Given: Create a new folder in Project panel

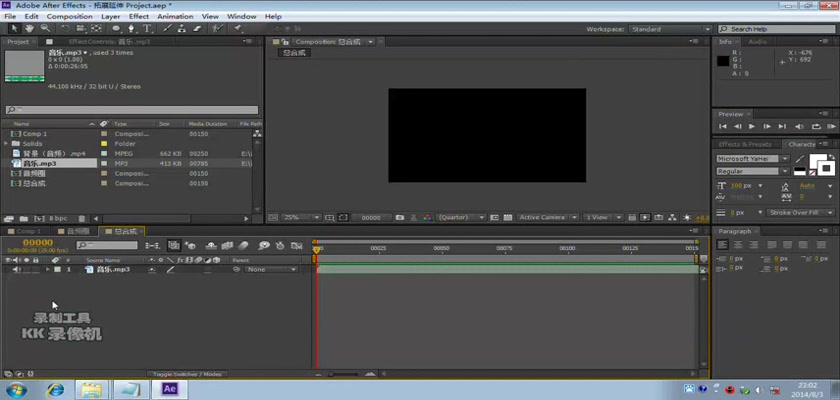Looking at the screenshot, I should (x=24, y=218).
